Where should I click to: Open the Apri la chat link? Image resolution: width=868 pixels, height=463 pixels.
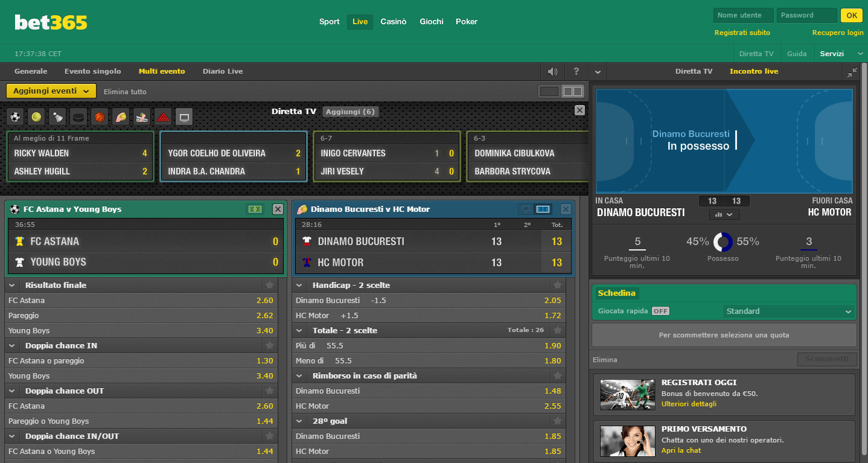681,450
